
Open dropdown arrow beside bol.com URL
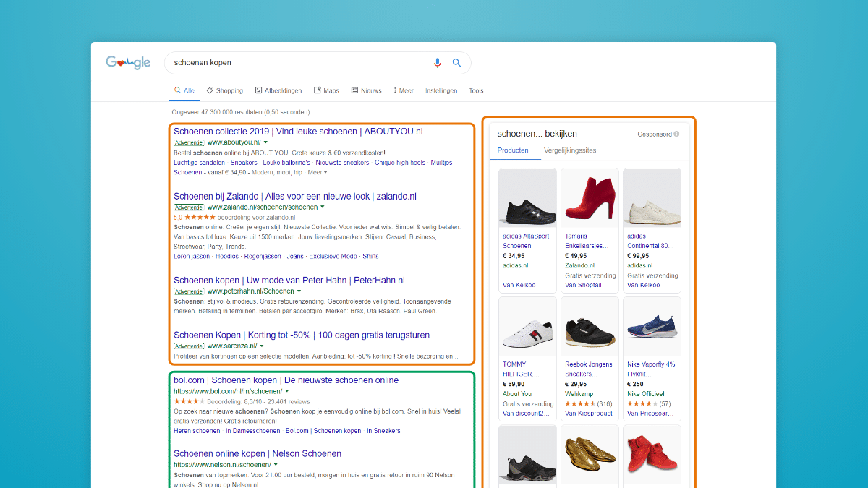[287, 391]
